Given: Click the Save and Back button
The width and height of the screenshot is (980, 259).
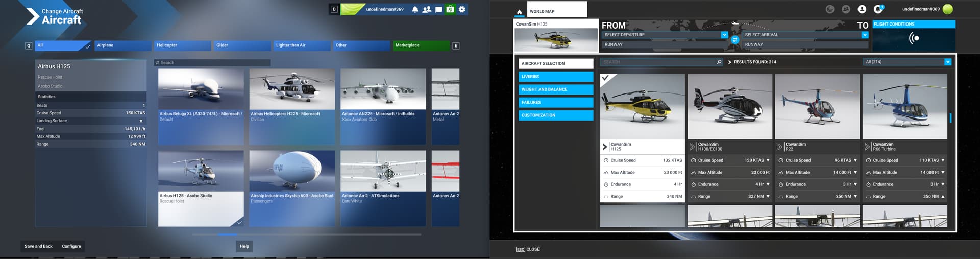Looking at the screenshot, I should 38,246.
